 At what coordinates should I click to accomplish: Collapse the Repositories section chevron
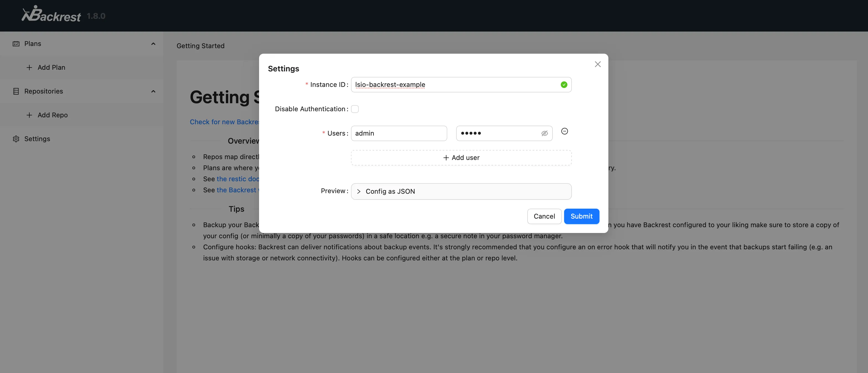click(153, 91)
